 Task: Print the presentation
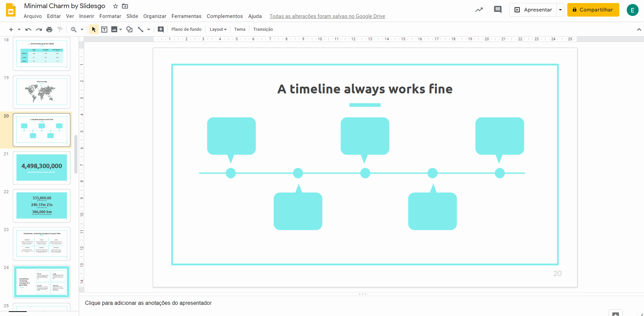click(x=49, y=29)
